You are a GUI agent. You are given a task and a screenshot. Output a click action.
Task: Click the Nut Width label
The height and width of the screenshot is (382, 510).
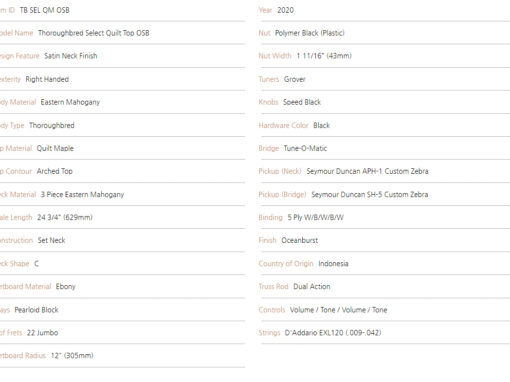tap(275, 56)
